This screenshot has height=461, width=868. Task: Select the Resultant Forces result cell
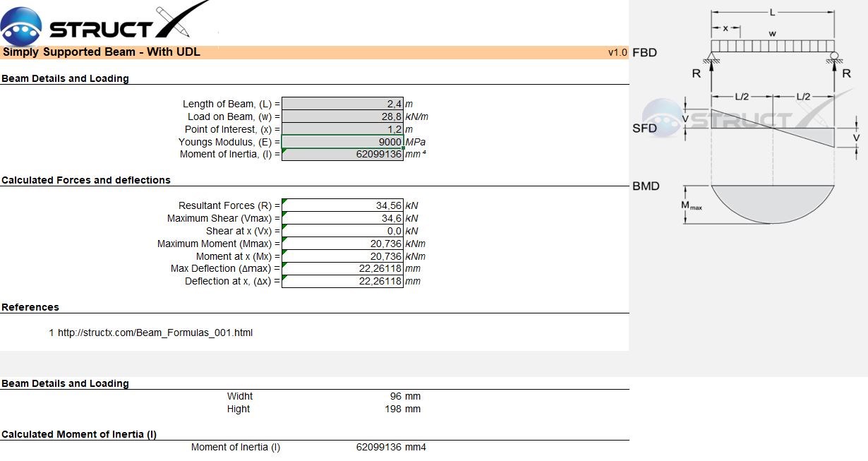click(x=342, y=205)
